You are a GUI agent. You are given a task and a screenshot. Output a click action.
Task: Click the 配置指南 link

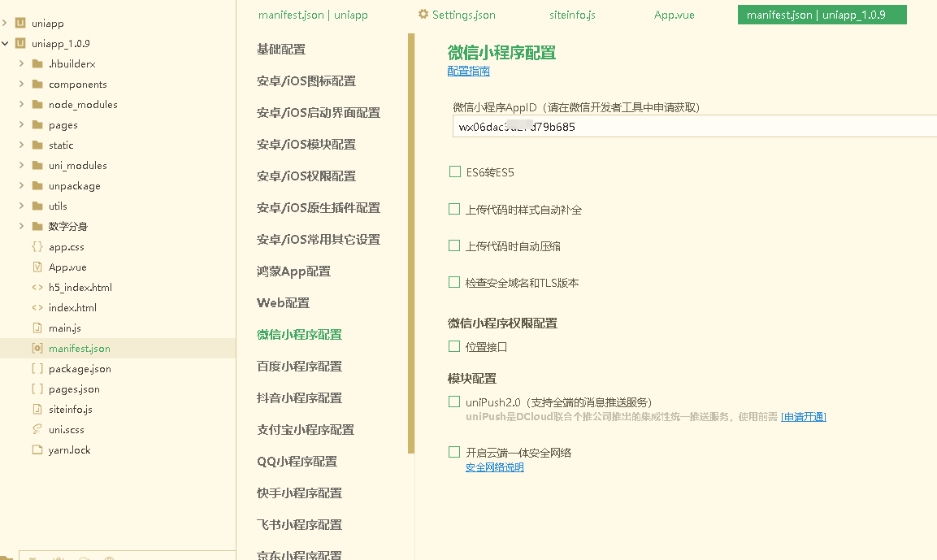pos(468,71)
